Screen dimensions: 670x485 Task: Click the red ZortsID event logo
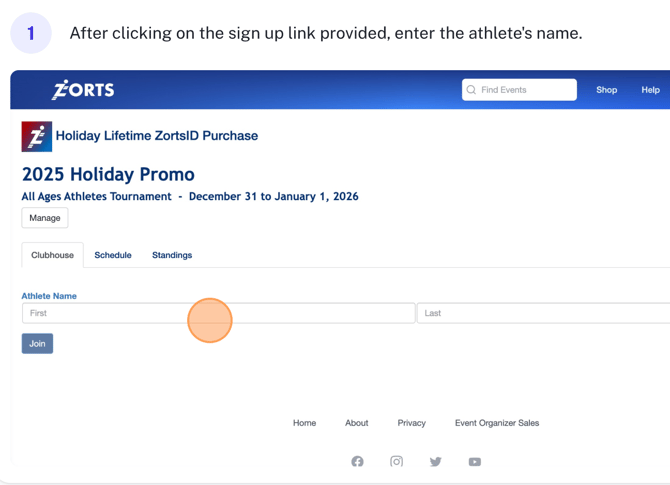tap(36, 136)
